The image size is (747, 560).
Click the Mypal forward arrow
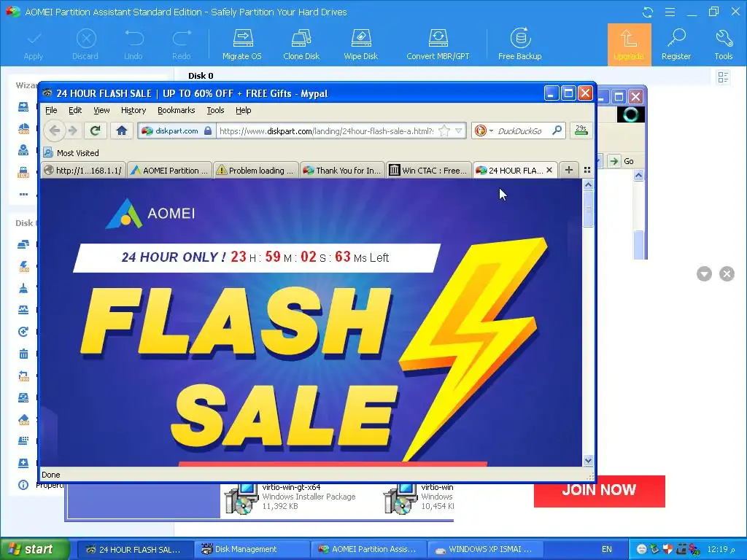tap(72, 131)
